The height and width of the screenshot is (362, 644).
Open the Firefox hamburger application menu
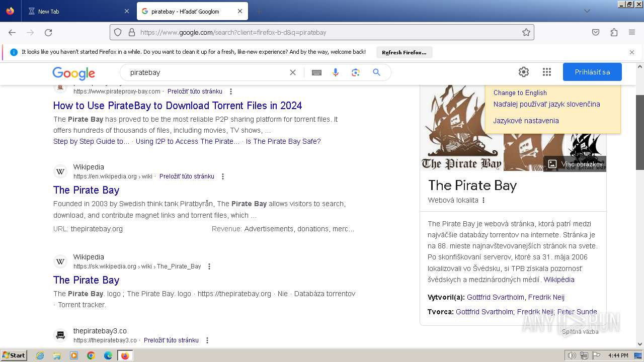(632, 32)
